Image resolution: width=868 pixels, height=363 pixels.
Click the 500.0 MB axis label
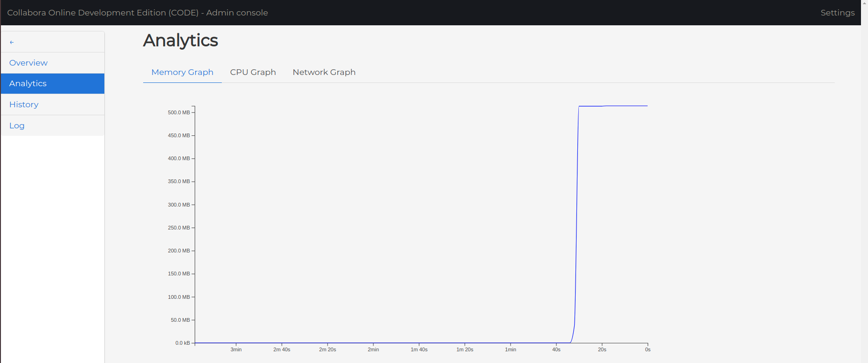179,112
